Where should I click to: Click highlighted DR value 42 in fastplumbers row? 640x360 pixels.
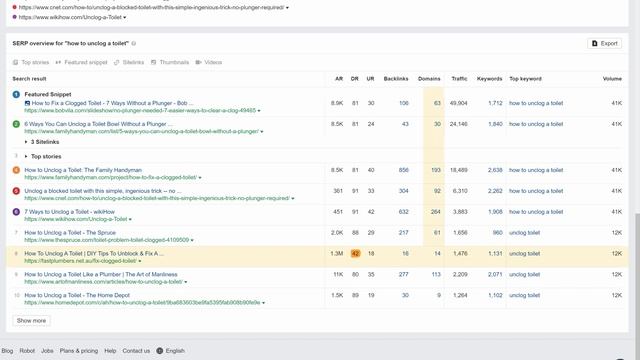point(356,253)
